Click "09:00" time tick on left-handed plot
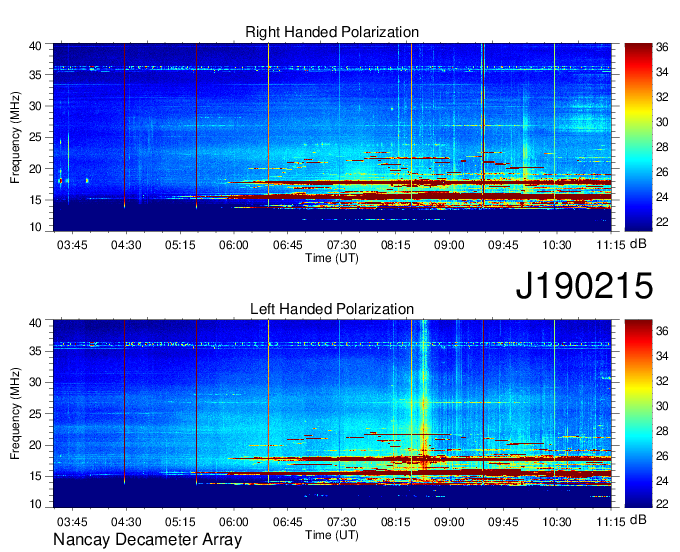Viewport: 680px width, 552px height. pyautogui.click(x=449, y=522)
